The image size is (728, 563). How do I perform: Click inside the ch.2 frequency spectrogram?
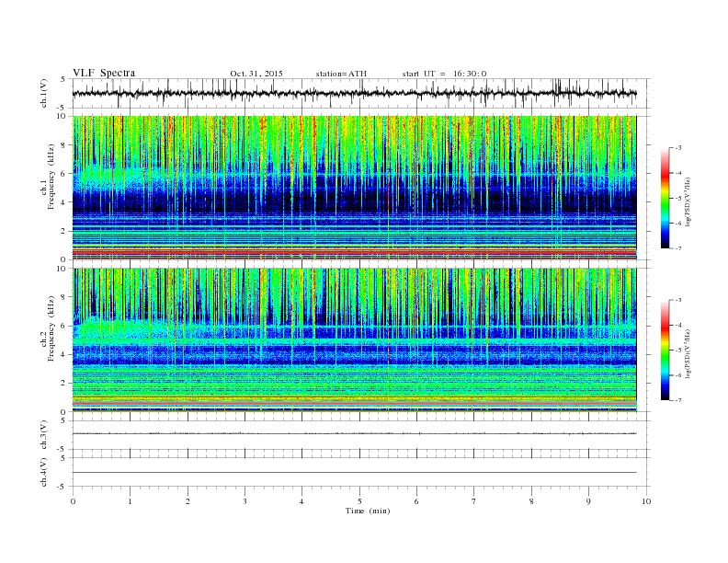354,340
